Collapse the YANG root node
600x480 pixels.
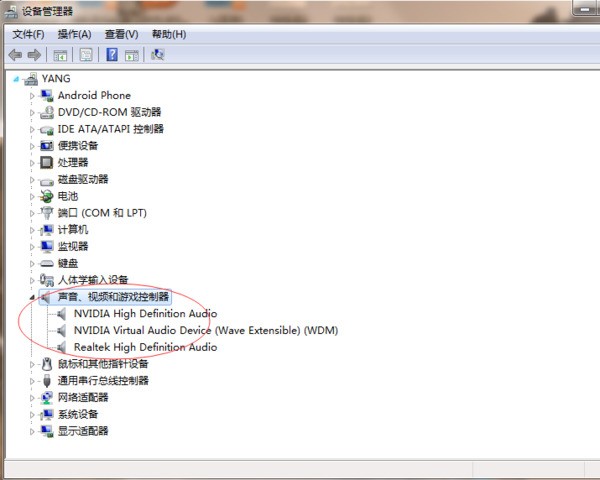[x=16, y=79]
